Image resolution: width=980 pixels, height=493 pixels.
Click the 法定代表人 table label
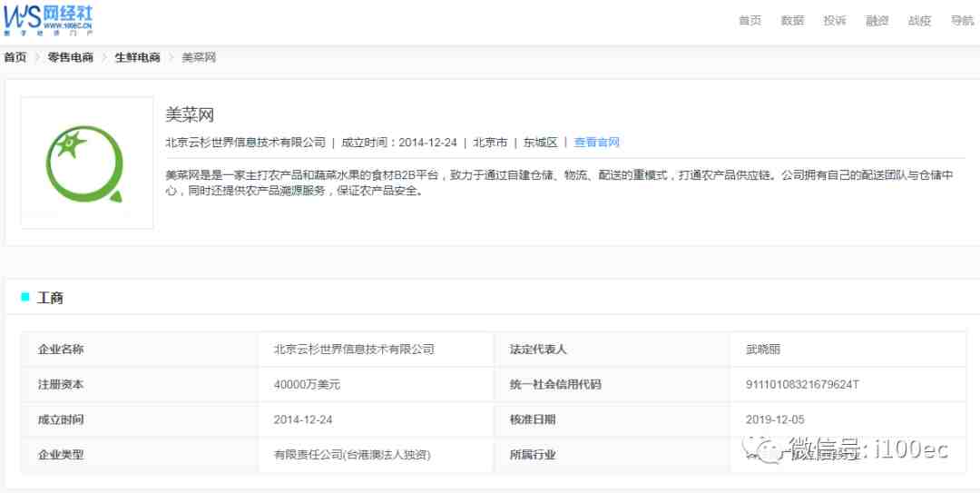pyautogui.click(x=538, y=350)
